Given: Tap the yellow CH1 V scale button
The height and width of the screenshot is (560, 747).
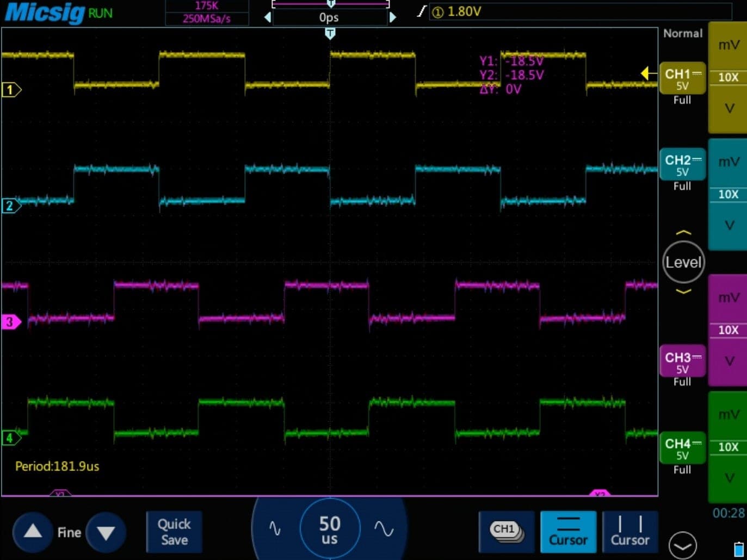Looking at the screenshot, I should click(728, 109).
